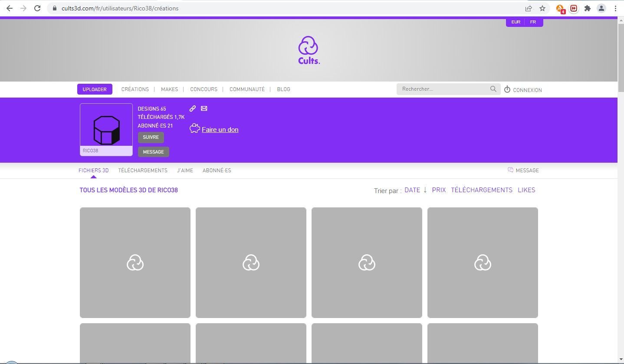Select the TÉLÉCHARGEMENTS profile tab

point(143,171)
